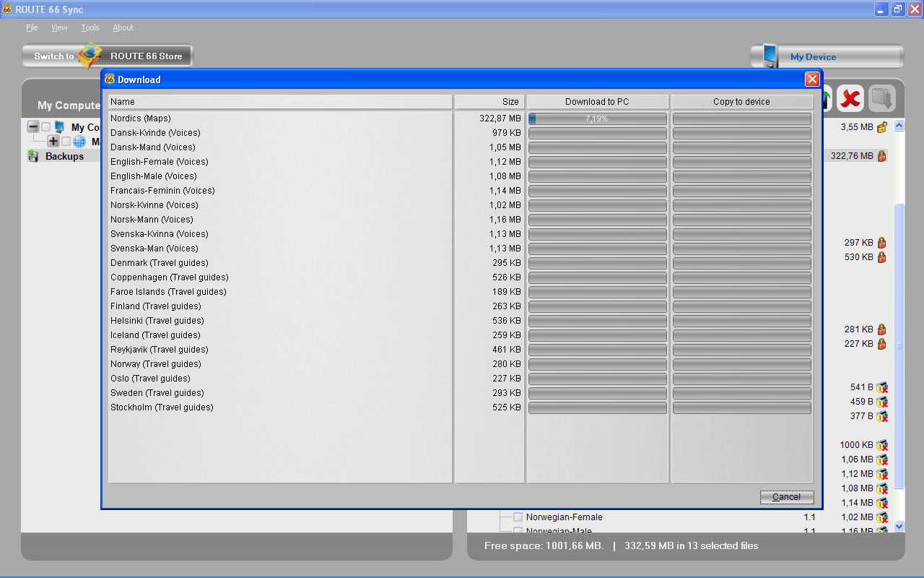Click the right-panel status icon beside 1,08 MB

882,488
